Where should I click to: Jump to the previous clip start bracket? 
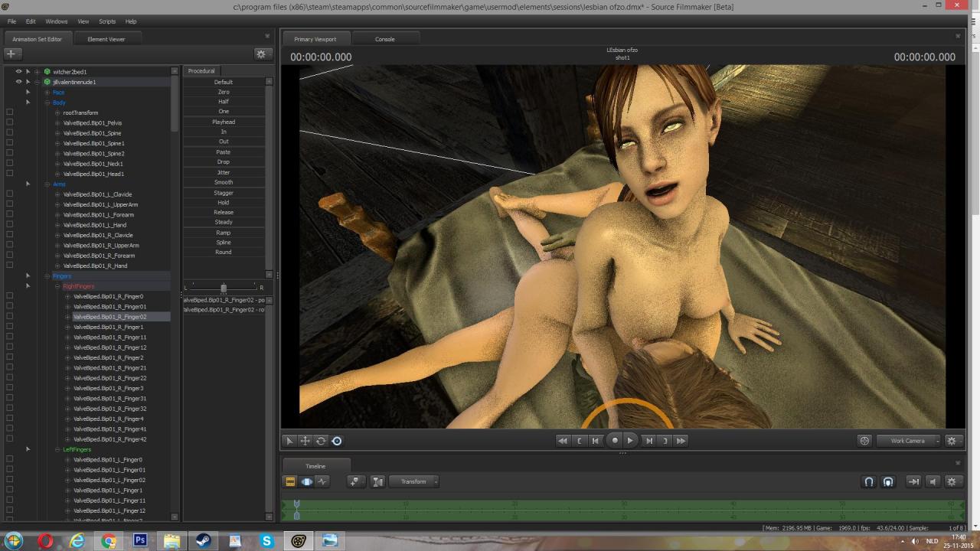(580, 441)
